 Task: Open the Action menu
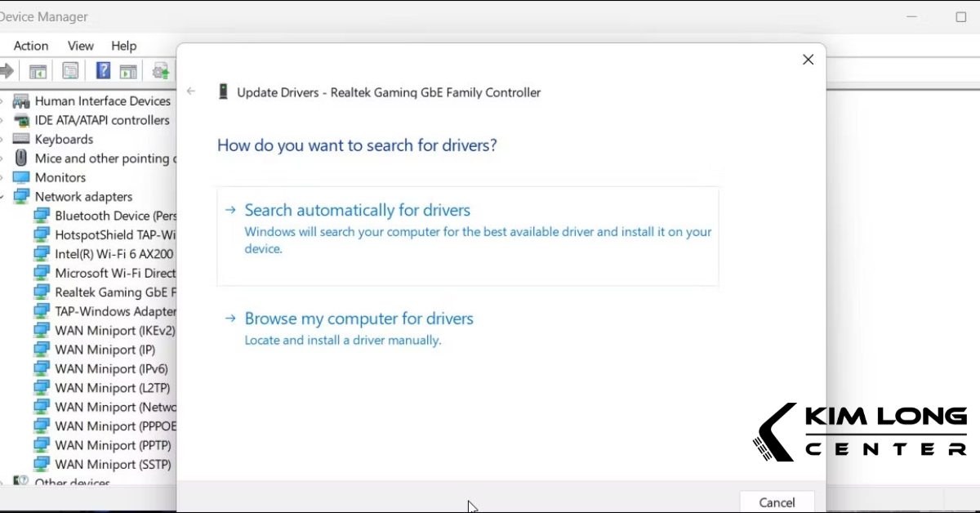(x=30, y=46)
